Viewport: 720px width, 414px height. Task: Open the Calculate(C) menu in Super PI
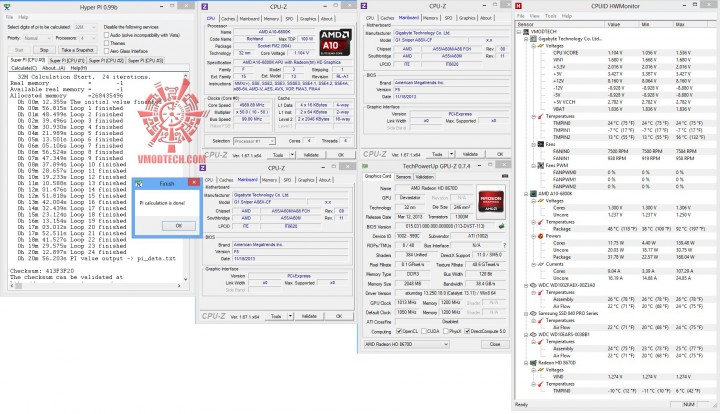[x=23, y=68]
